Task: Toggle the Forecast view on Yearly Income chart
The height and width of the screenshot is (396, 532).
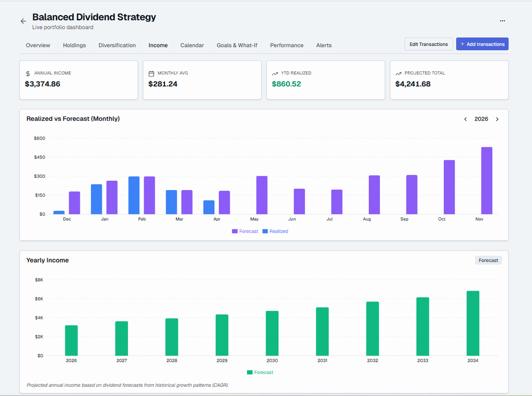Action: click(x=488, y=260)
